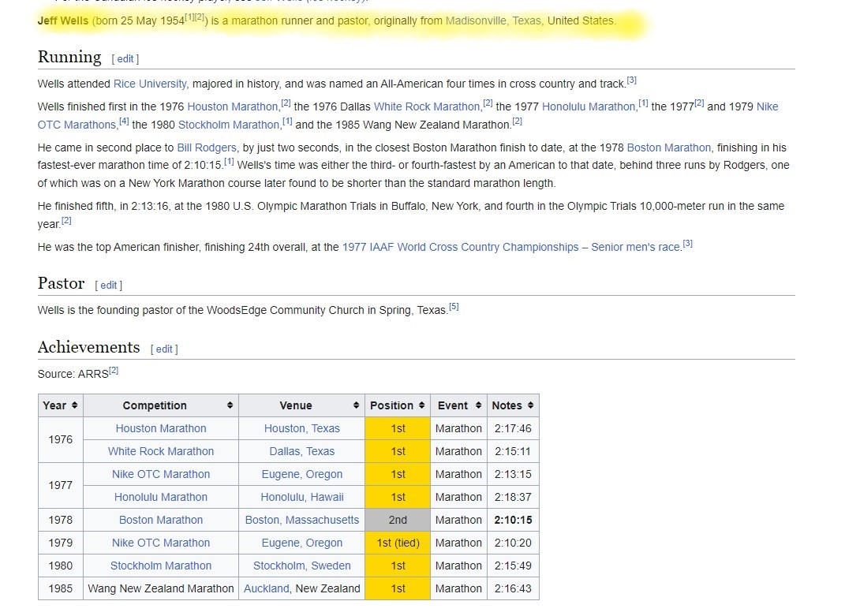Open 1977 Nike OTC Marathon table link
Screen dimensions: 845x616
161,474
